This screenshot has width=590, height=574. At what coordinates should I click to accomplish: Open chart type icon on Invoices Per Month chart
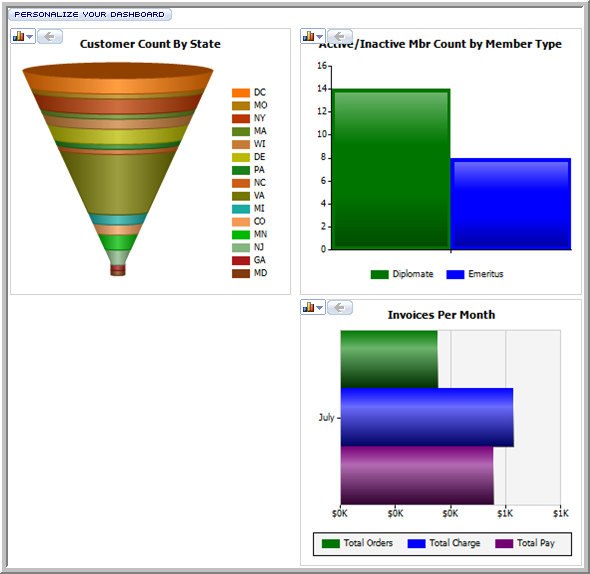coord(309,307)
